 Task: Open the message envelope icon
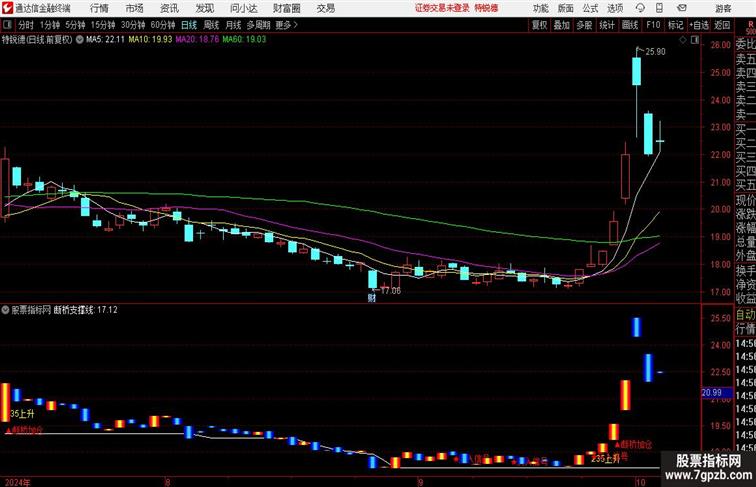(x=682, y=8)
